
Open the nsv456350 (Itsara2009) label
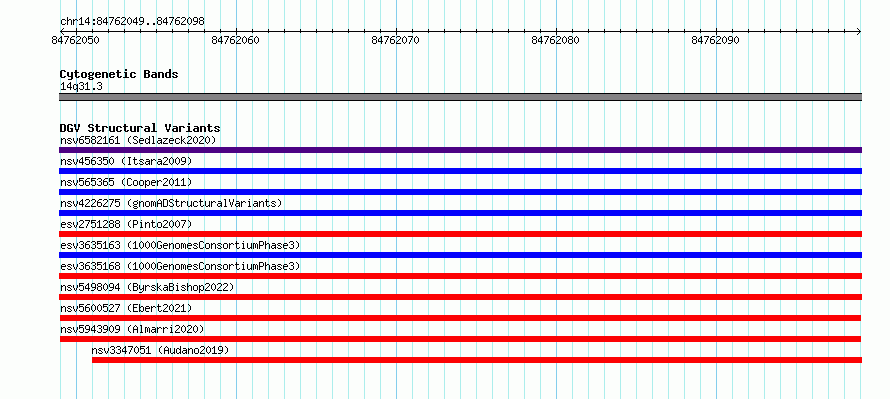tap(126, 161)
